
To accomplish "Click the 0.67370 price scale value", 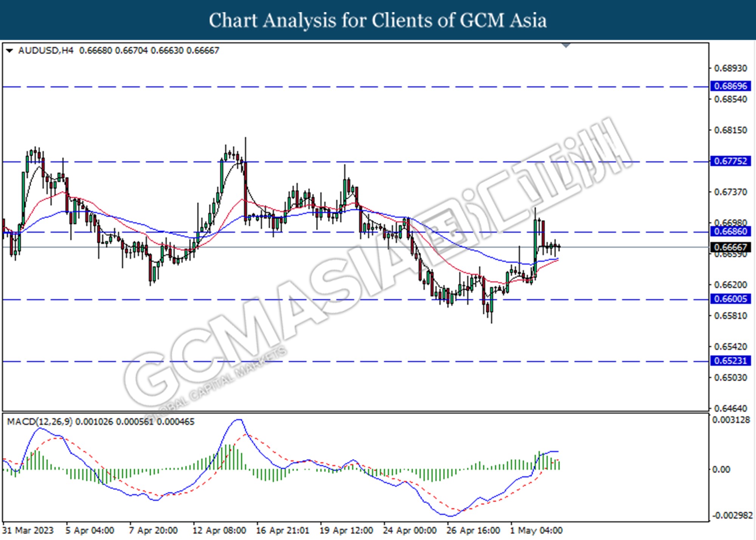I will [x=730, y=192].
